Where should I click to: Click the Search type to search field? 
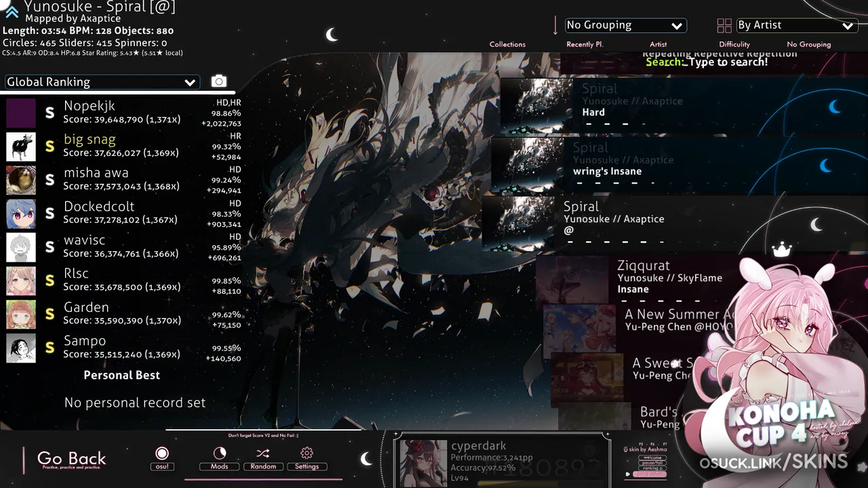(x=707, y=62)
